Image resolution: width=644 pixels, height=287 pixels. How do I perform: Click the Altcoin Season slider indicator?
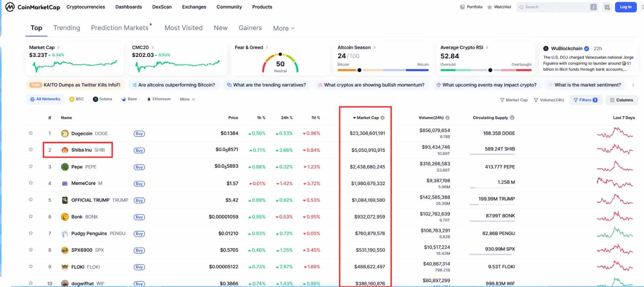pyautogui.click(x=359, y=70)
